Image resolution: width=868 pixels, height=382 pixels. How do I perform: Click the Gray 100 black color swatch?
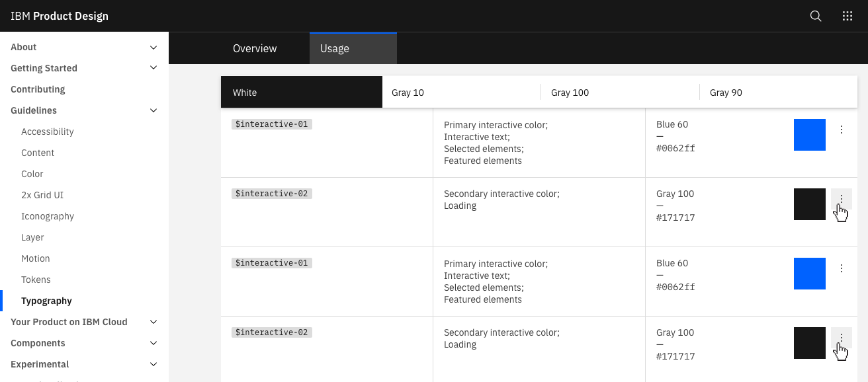point(809,204)
